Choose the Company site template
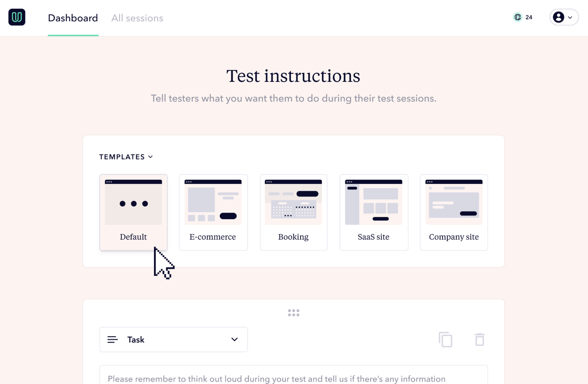 (x=454, y=212)
